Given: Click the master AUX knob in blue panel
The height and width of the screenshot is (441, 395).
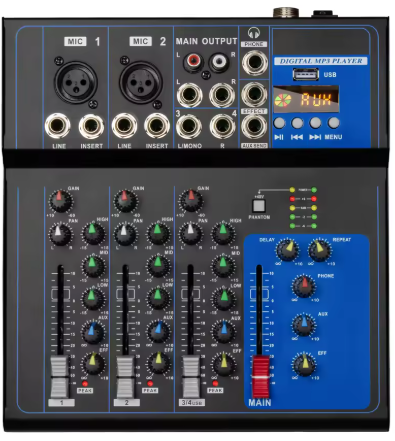Looking at the screenshot, I should [x=304, y=325].
